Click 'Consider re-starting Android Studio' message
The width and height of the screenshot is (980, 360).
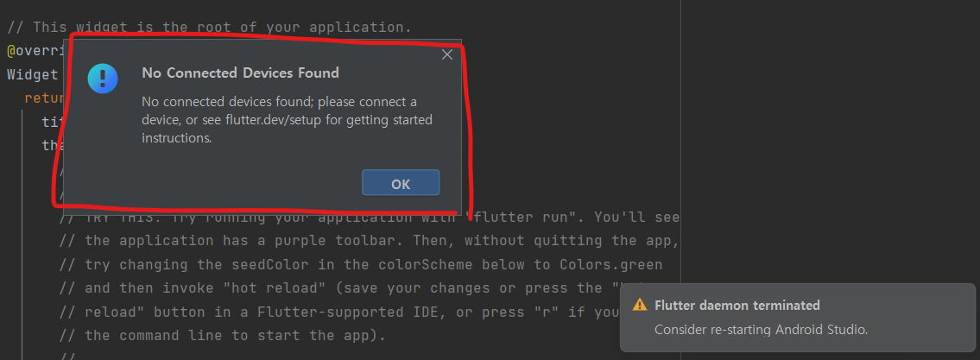pyautogui.click(x=761, y=330)
